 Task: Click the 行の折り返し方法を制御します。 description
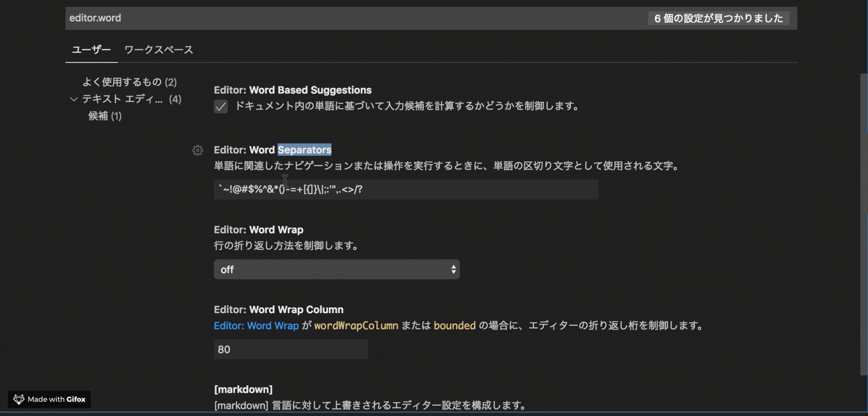pyautogui.click(x=287, y=246)
